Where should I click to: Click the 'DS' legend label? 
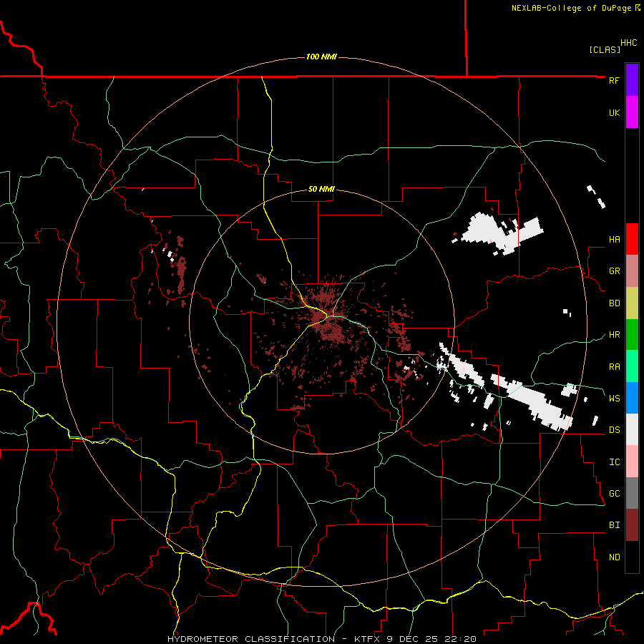coord(614,430)
